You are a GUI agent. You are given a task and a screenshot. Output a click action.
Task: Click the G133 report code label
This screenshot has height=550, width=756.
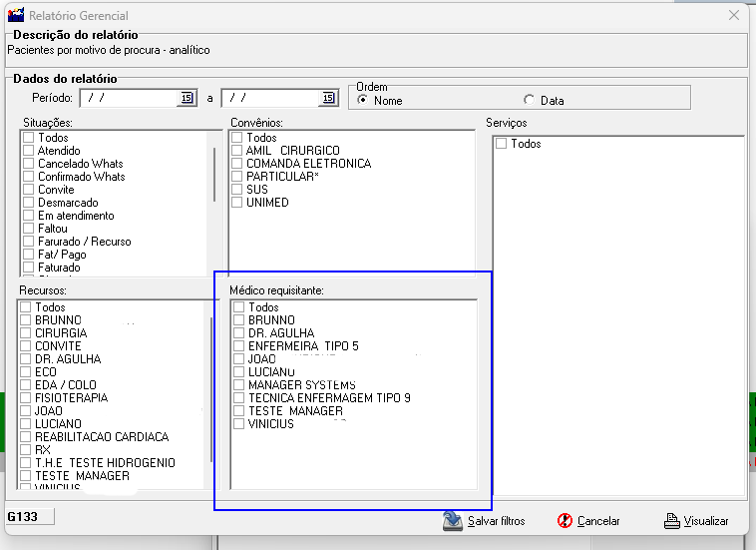click(x=22, y=517)
